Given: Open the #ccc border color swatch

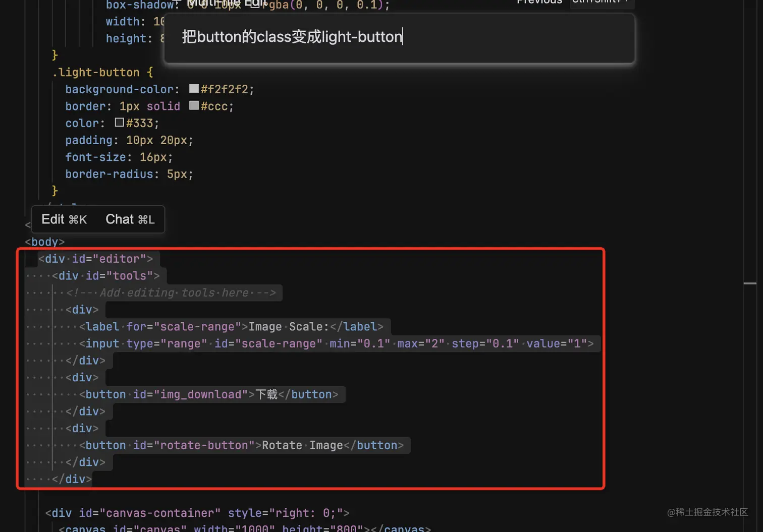Looking at the screenshot, I should 194,106.
